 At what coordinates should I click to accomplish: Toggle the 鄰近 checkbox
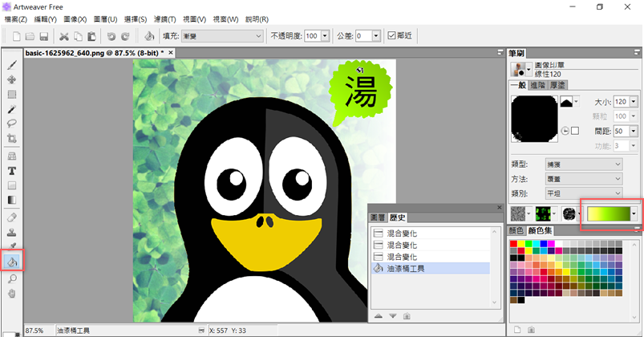click(x=391, y=36)
